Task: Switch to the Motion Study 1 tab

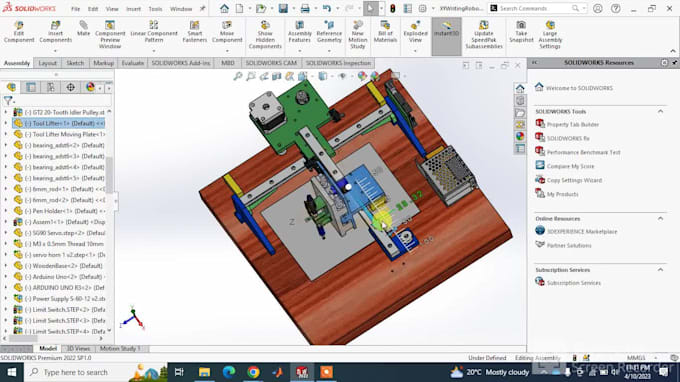Action: tap(120, 349)
